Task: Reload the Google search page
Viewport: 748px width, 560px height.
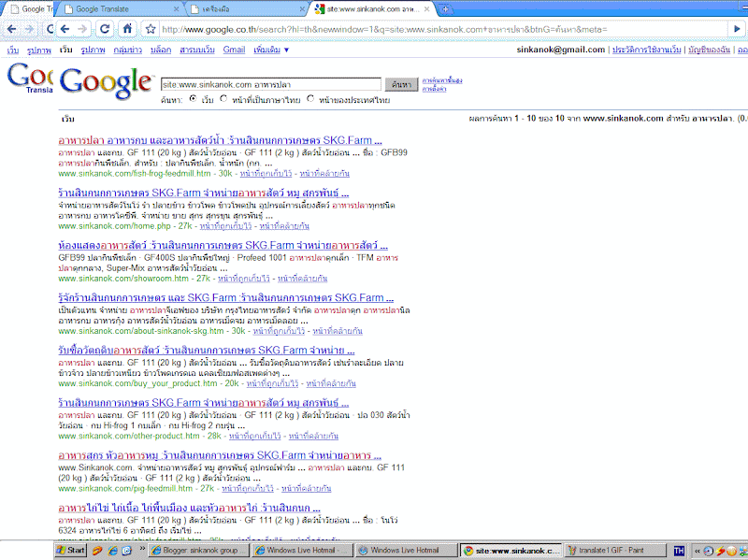Action: point(105,29)
